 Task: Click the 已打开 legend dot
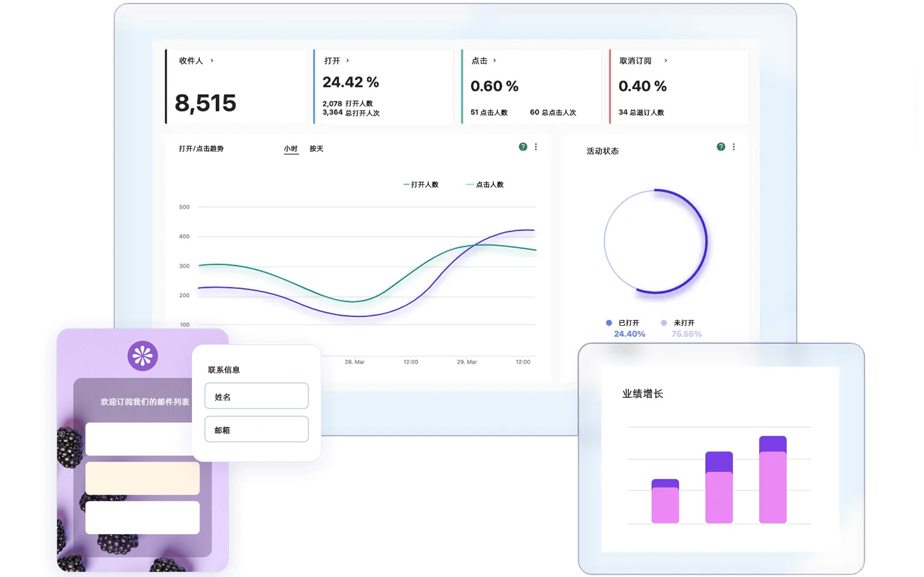click(x=609, y=323)
